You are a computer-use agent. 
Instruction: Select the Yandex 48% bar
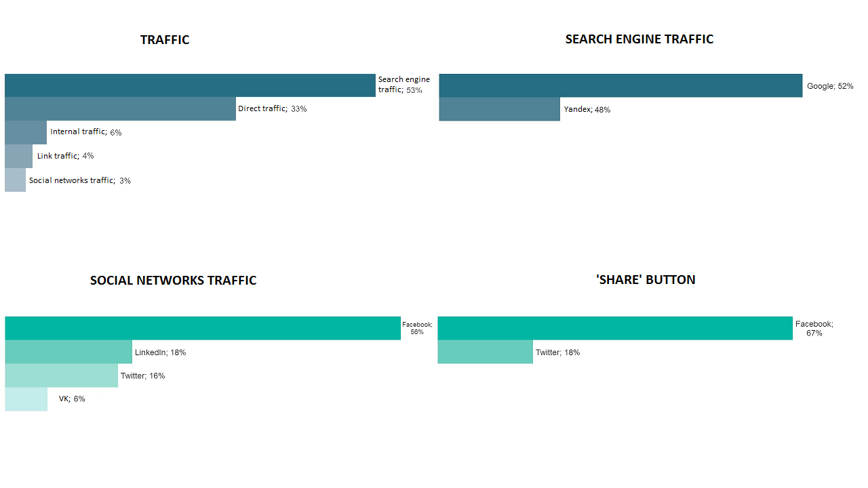[499, 109]
